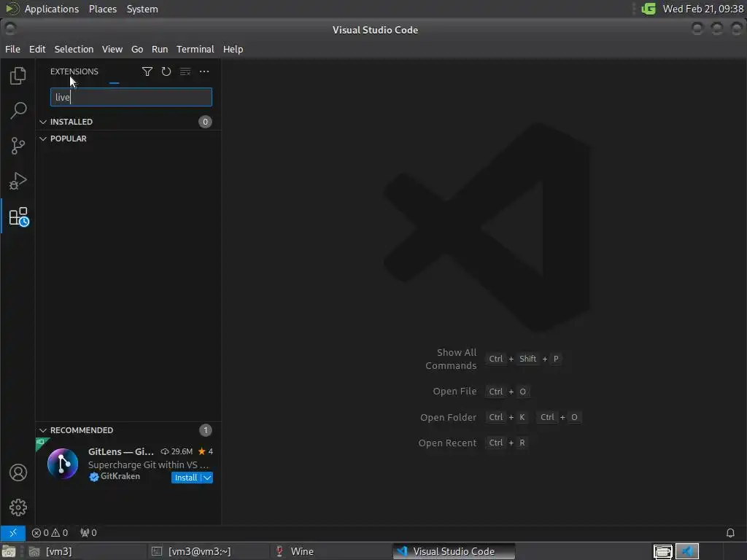
Task: Open the Go menu
Action: pos(136,49)
